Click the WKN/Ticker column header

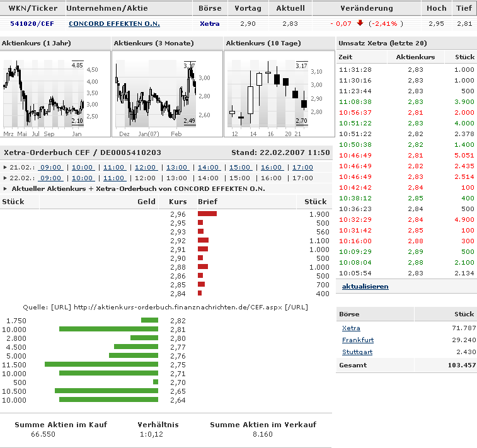coord(33,8)
